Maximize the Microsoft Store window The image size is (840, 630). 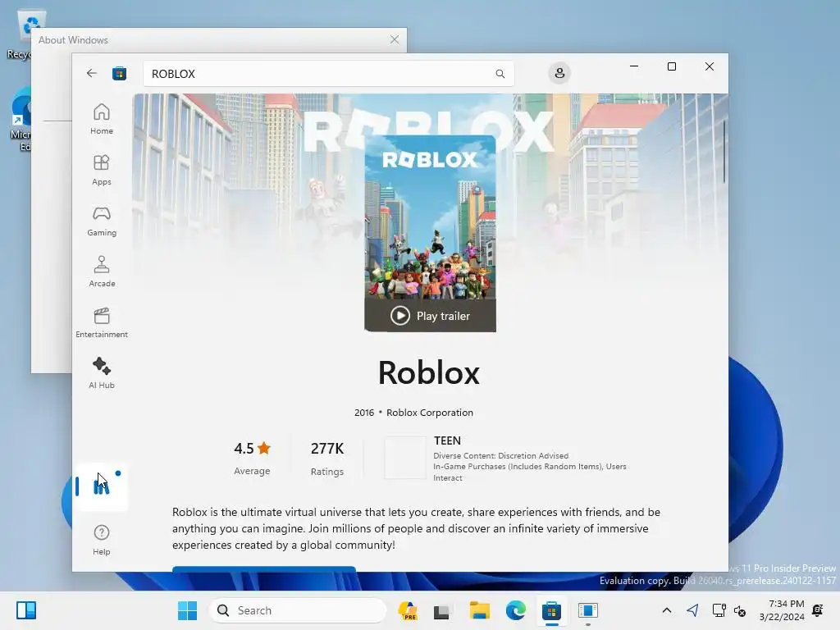671,66
